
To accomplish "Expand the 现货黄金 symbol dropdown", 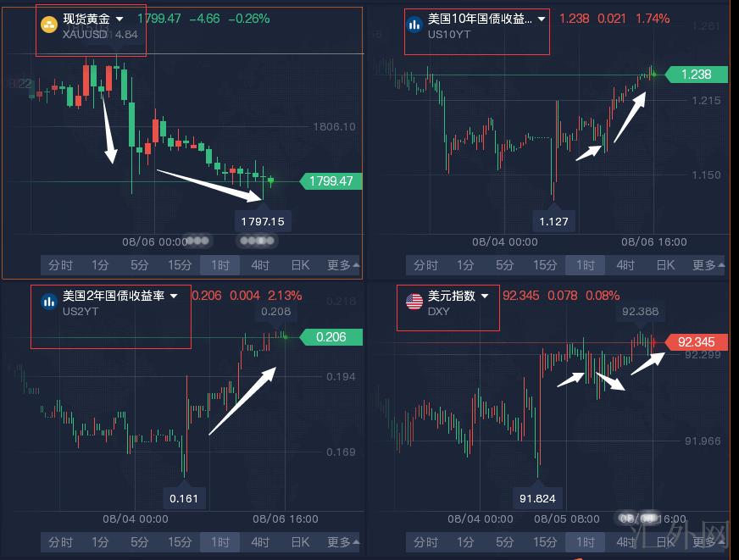I will (119, 19).
